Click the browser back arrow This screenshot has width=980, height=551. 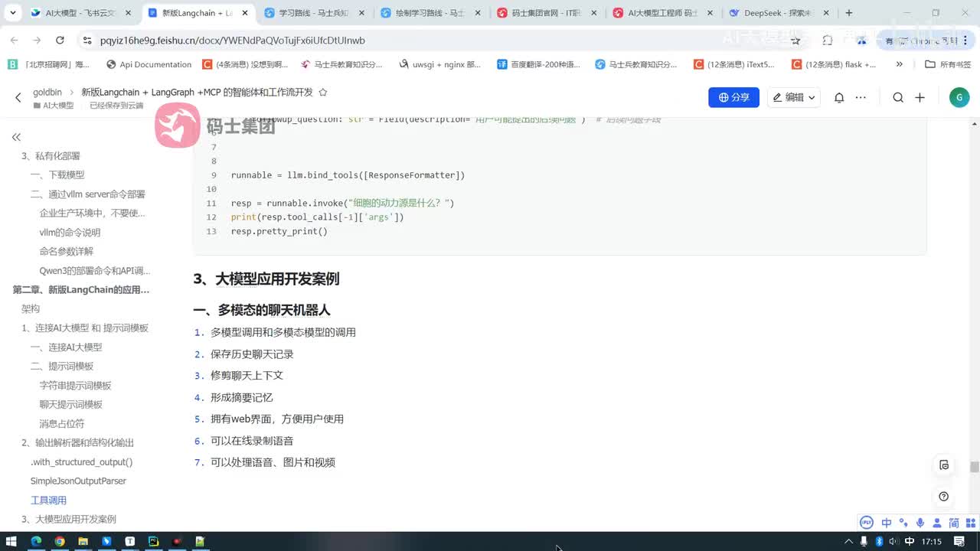[14, 41]
